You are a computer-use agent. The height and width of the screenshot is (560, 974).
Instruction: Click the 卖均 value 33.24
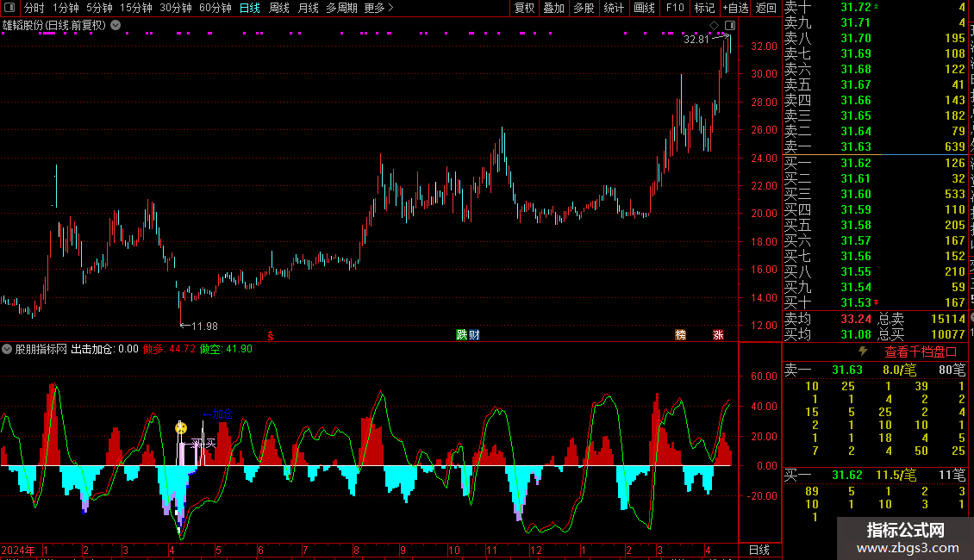click(856, 319)
